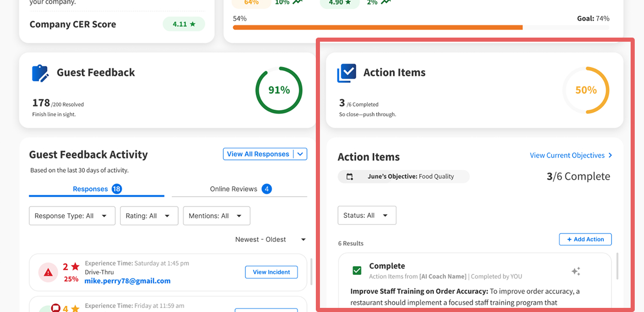
Task: Click the Goal: 74% label
Action: tap(593, 19)
